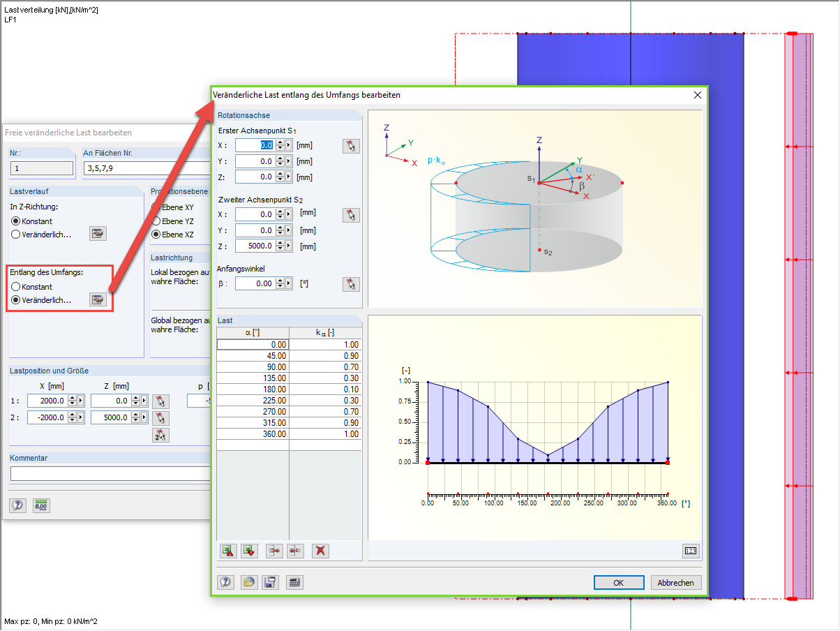This screenshot has height=631, width=840.
Task: Click the S2 Z input showing 5000.0
Action: 255,246
